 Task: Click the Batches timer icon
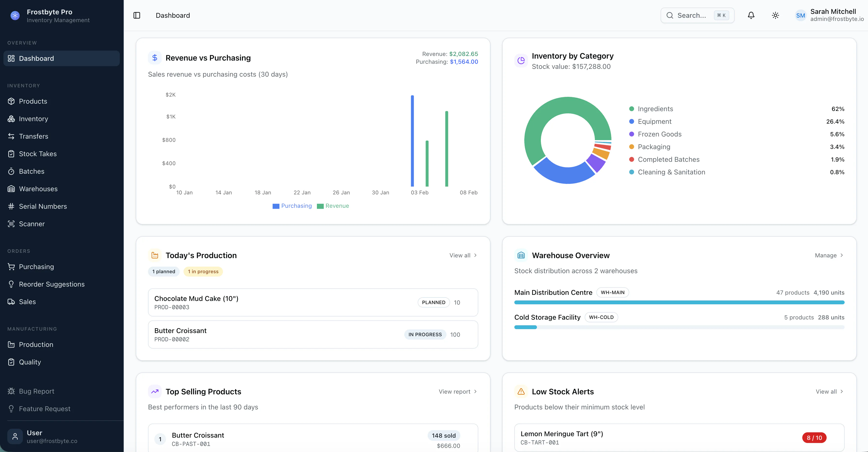pyautogui.click(x=11, y=172)
